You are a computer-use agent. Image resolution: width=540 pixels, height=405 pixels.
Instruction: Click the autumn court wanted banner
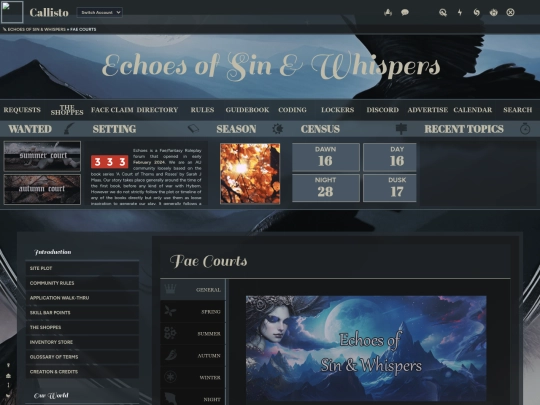click(42, 189)
